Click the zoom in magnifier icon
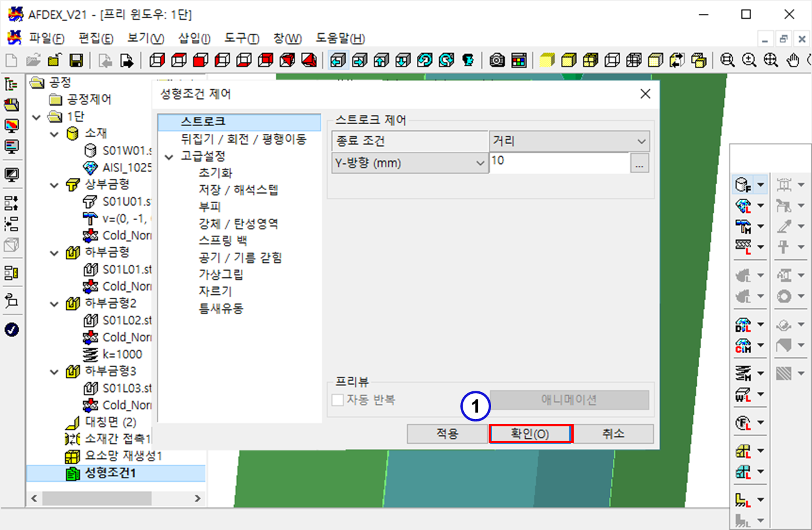 point(749,60)
